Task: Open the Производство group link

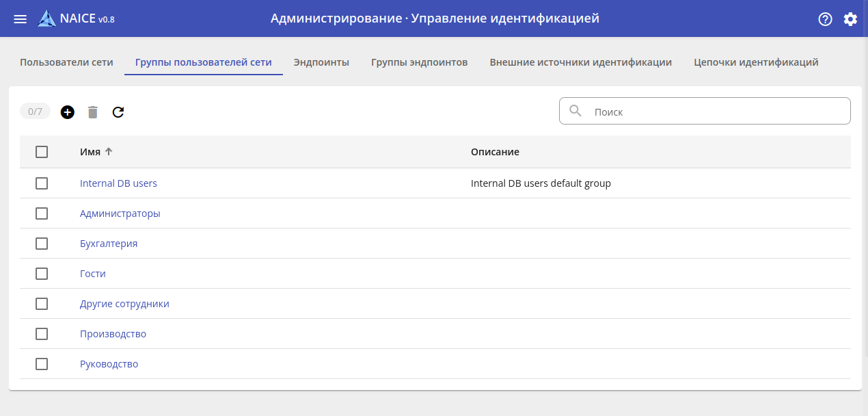Action: coord(113,334)
